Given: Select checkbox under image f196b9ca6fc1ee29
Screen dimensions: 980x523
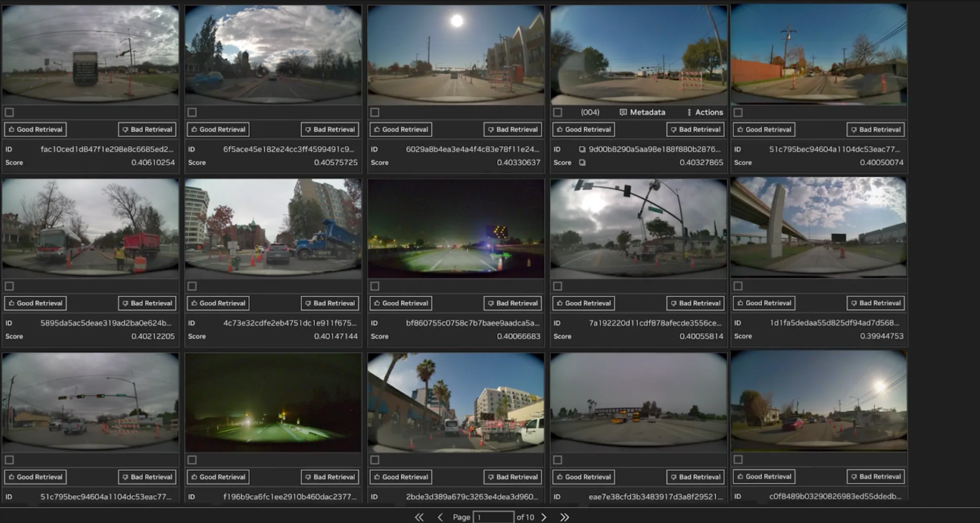Looking at the screenshot, I should coord(192,460).
